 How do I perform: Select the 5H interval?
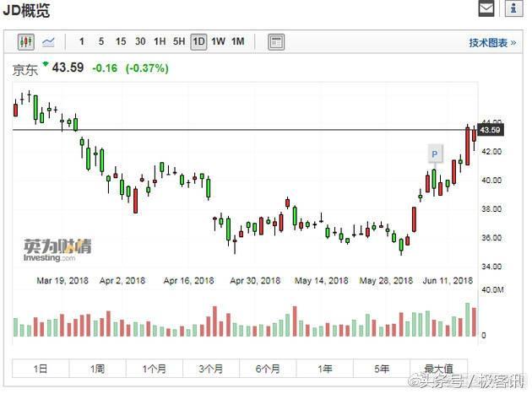pyautogui.click(x=179, y=41)
